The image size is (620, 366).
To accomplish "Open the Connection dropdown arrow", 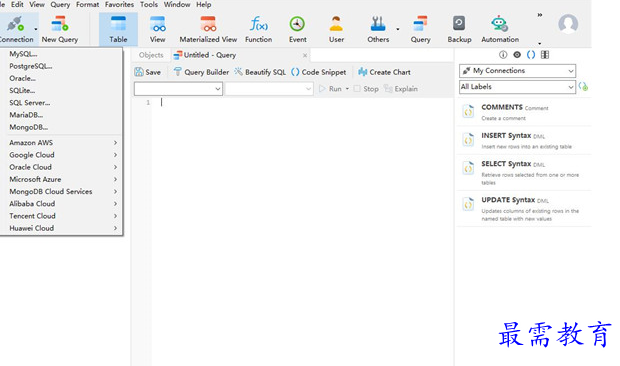I will pos(36,29).
